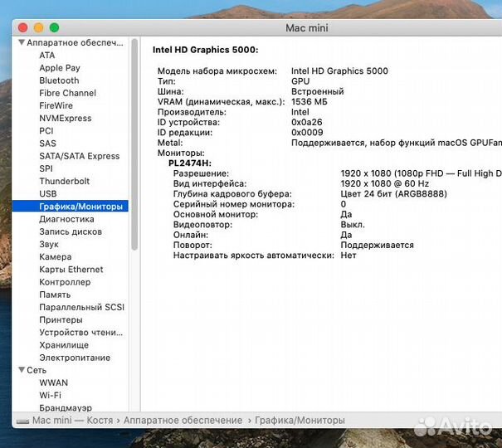This screenshot has height=448, width=502.
Task: Click the revision ID value 0x0009
Action: pyautogui.click(x=307, y=132)
